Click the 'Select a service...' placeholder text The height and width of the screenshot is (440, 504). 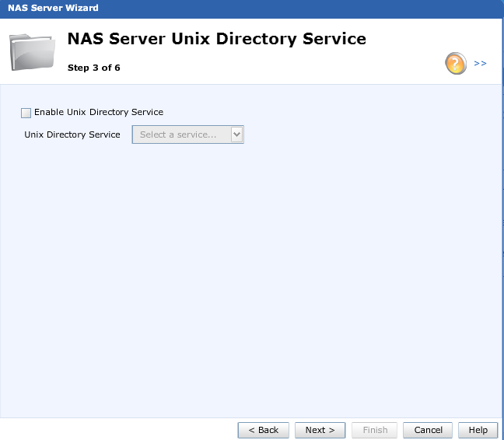(178, 134)
